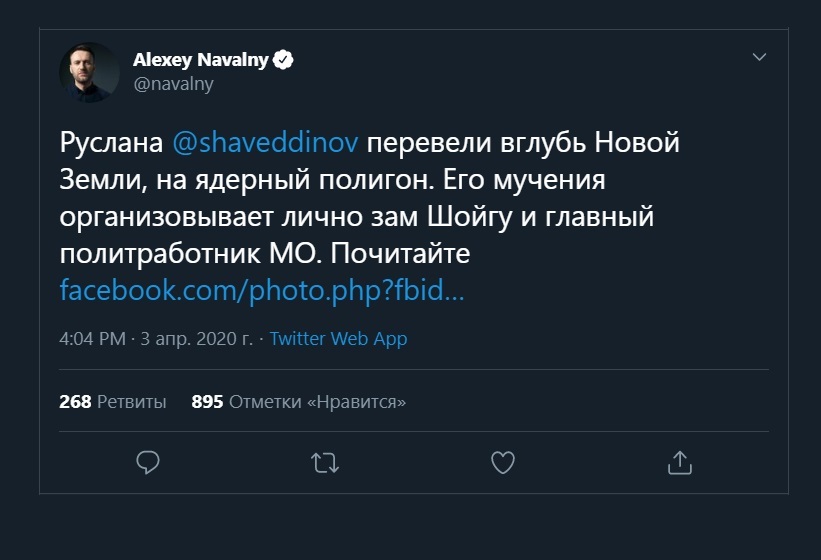Expand the tweet options chevron

758,58
